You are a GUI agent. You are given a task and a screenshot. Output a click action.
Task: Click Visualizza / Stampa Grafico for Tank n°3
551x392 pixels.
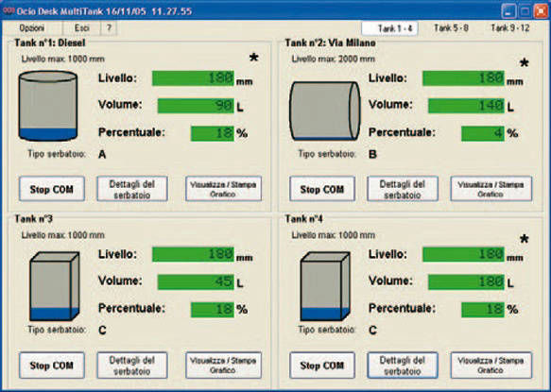(223, 366)
